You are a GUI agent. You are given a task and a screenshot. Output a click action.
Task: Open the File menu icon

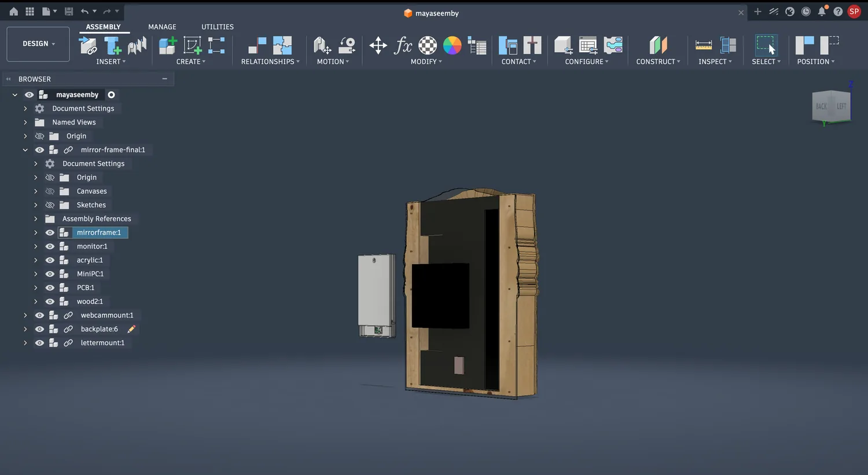click(46, 12)
